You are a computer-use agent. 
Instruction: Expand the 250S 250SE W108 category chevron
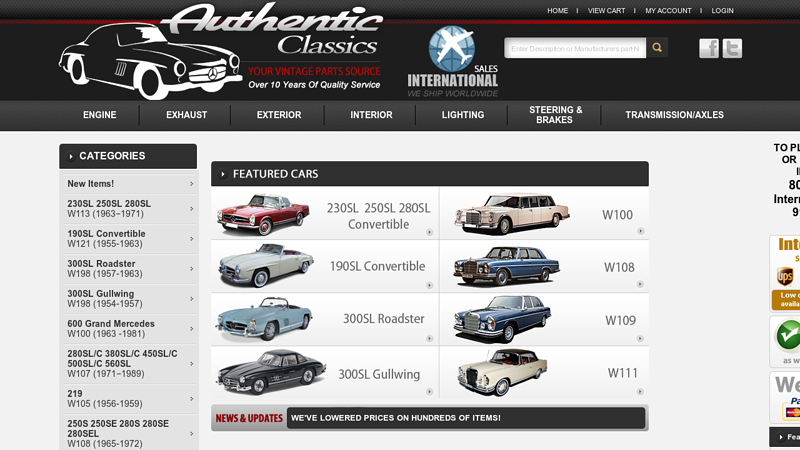(192, 434)
